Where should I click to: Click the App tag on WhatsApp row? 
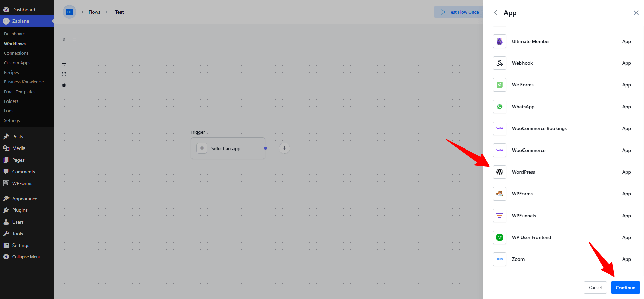[x=627, y=107]
